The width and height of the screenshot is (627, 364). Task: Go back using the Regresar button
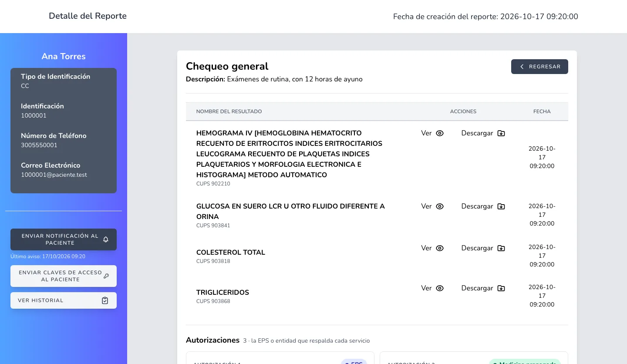[x=539, y=67]
